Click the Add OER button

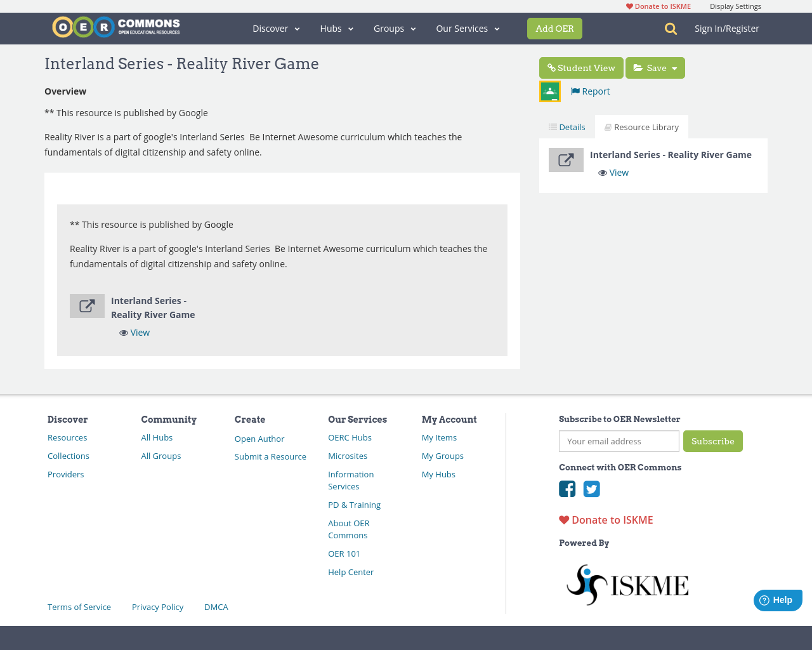click(554, 29)
